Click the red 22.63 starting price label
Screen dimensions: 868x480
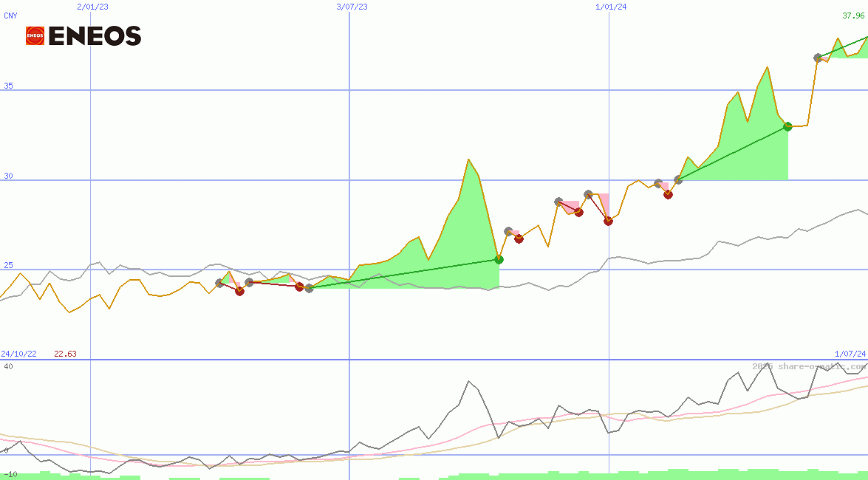click(x=65, y=354)
